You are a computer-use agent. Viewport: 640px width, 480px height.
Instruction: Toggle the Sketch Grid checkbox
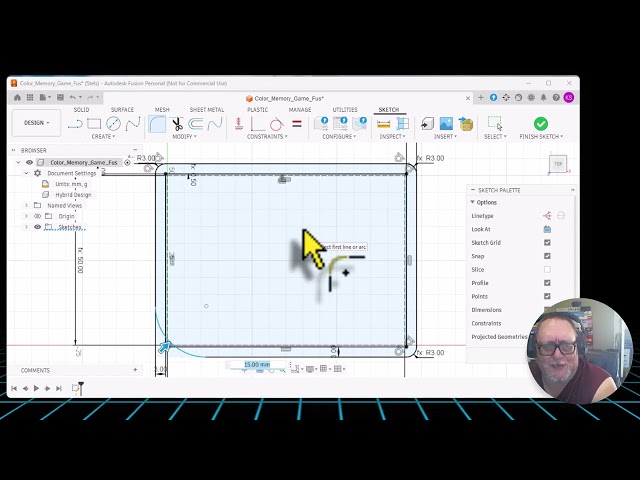(547, 242)
